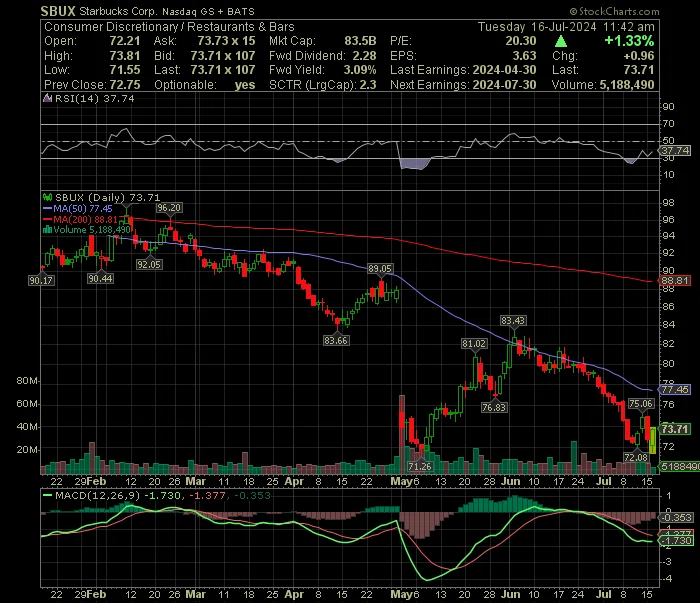
Task: Click the -1.730 MACD axis tag
Action: click(x=676, y=541)
